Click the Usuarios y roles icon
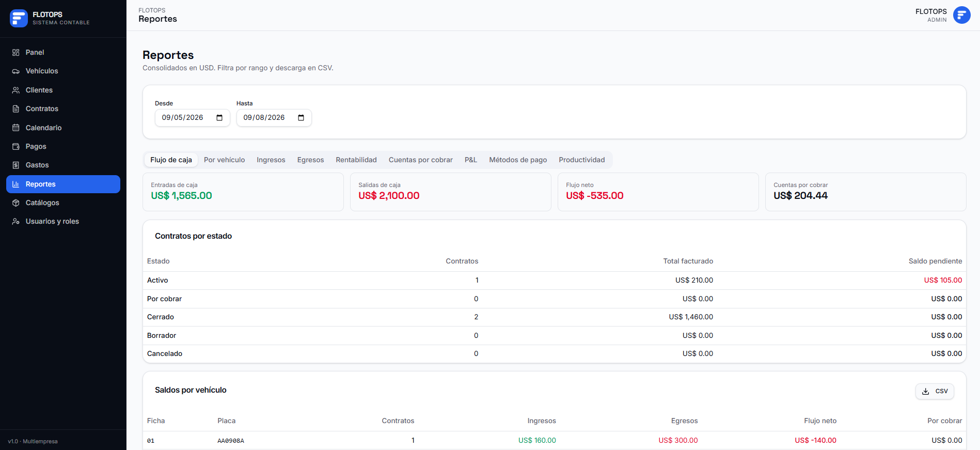Viewport: 980px width, 450px height. coord(16,222)
